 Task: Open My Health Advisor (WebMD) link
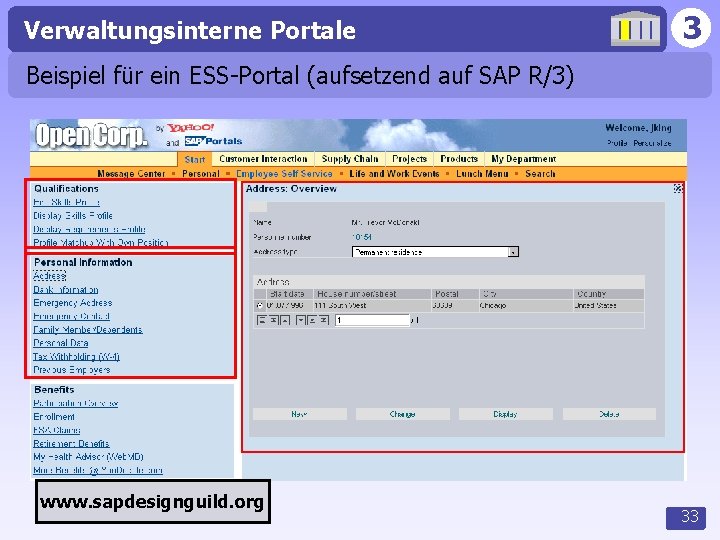(88, 457)
